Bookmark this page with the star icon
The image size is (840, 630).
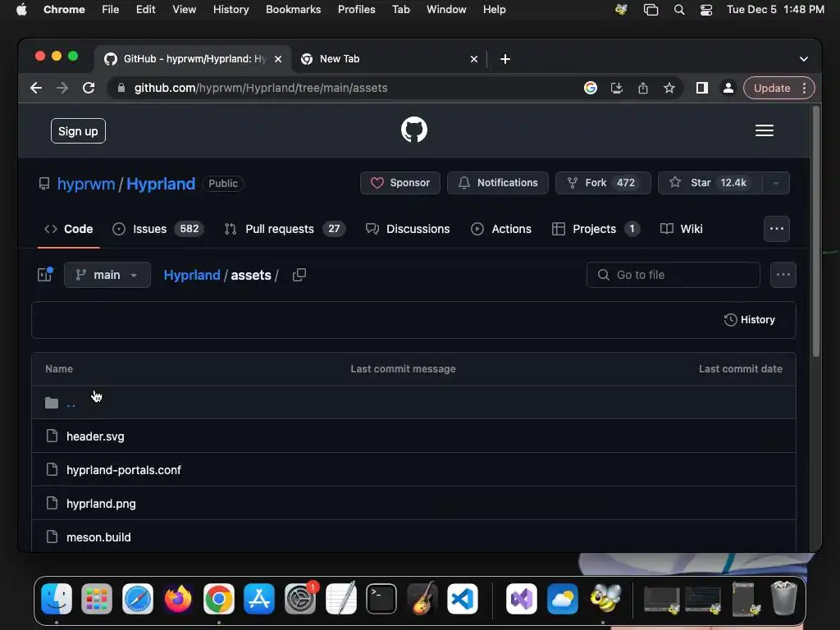pos(669,88)
